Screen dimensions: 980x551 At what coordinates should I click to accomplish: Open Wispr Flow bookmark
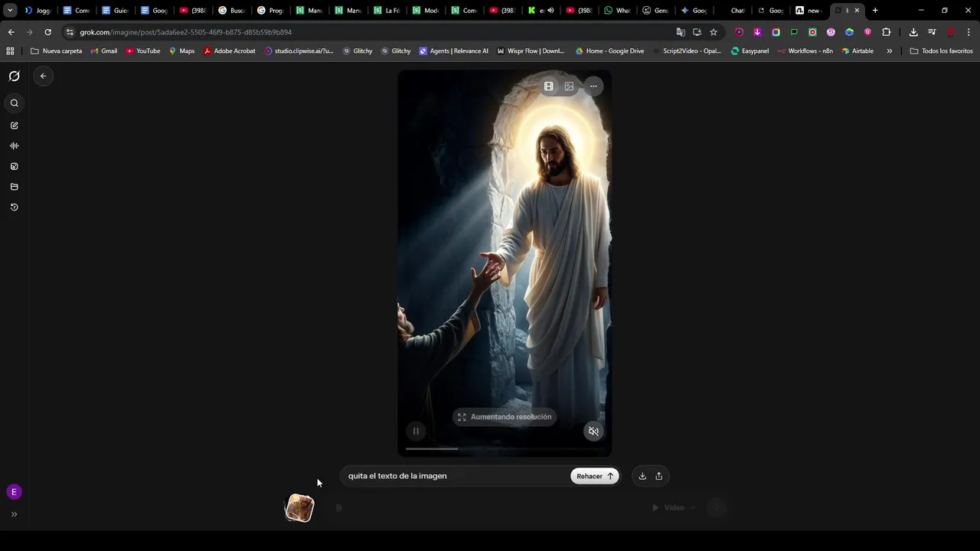pyautogui.click(x=531, y=51)
